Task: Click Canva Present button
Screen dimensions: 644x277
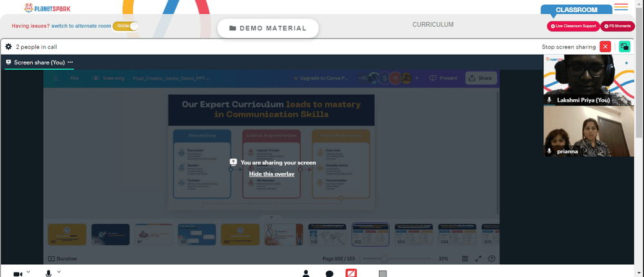Action: tap(443, 78)
